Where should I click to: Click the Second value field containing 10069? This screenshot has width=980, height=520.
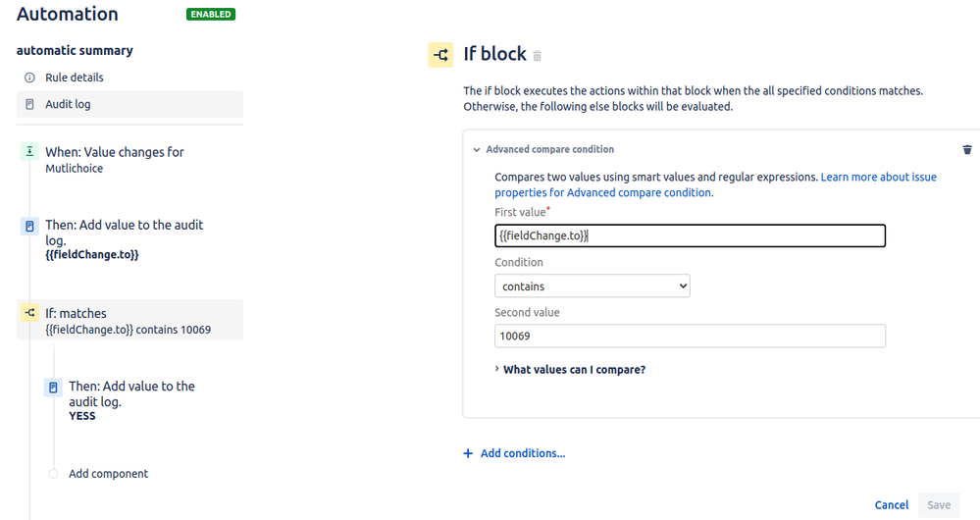tap(690, 337)
